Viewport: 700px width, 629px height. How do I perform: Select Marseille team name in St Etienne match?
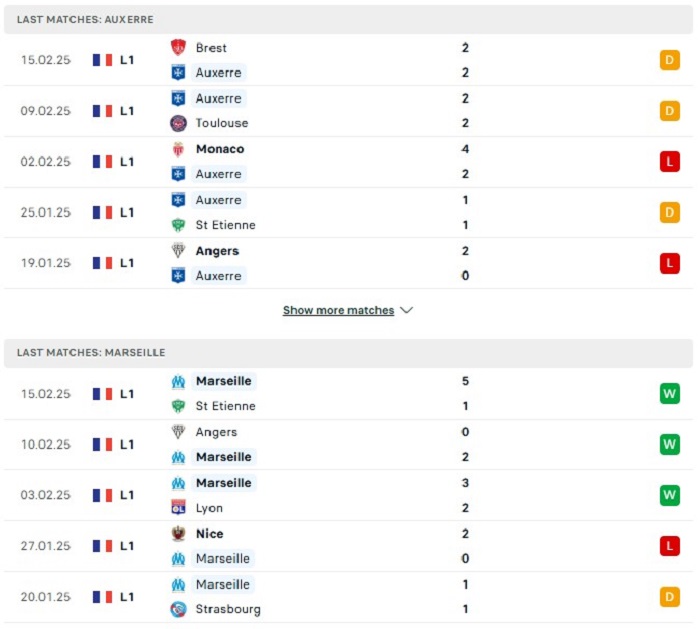224,381
